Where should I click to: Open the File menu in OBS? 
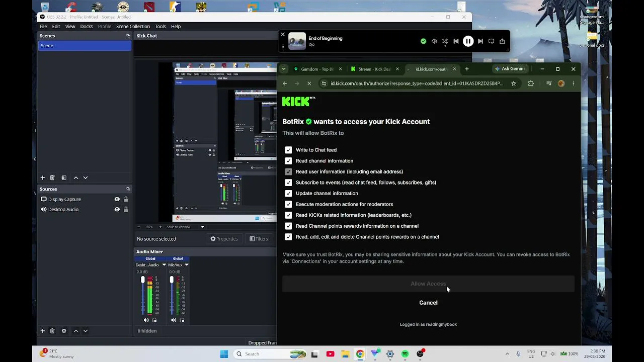click(44, 26)
